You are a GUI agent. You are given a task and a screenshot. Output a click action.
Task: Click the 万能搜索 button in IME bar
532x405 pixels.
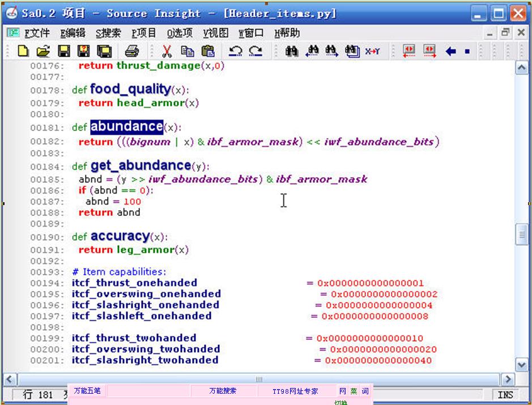pyautogui.click(x=223, y=391)
